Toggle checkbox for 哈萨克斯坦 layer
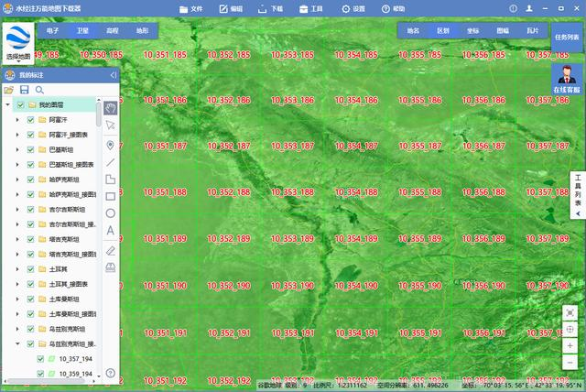586x392 pixels. click(x=30, y=180)
